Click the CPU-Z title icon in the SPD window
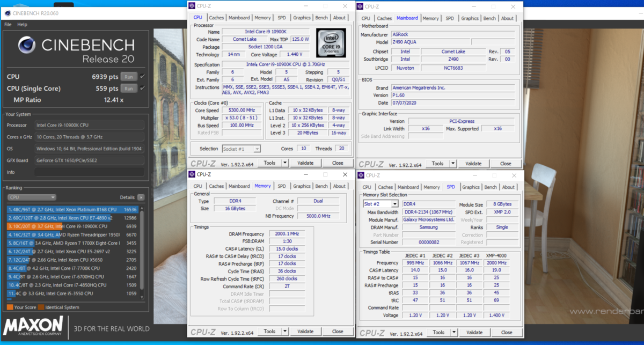The image size is (644, 345). pyautogui.click(x=360, y=175)
